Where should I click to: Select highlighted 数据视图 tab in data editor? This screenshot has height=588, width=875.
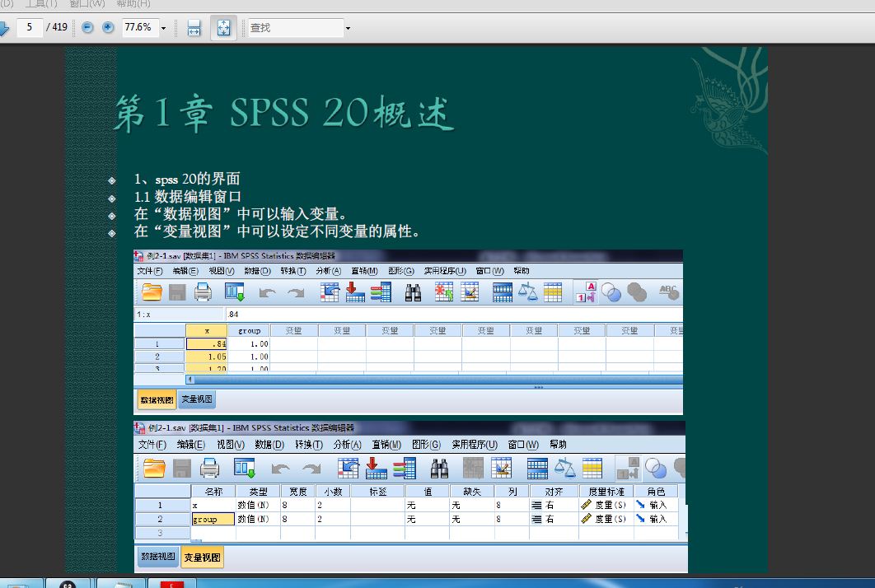pyautogui.click(x=155, y=399)
